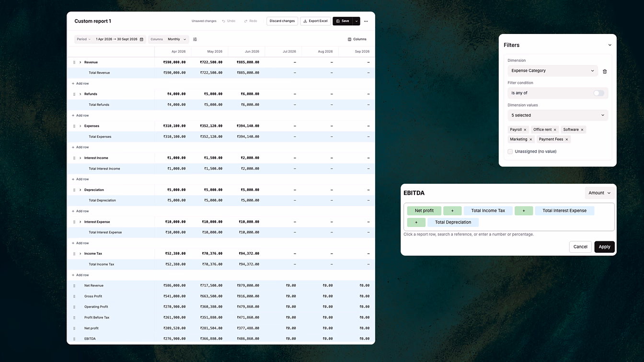Remove the Office rent tag
This screenshot has height=362, width=644.
555,130
